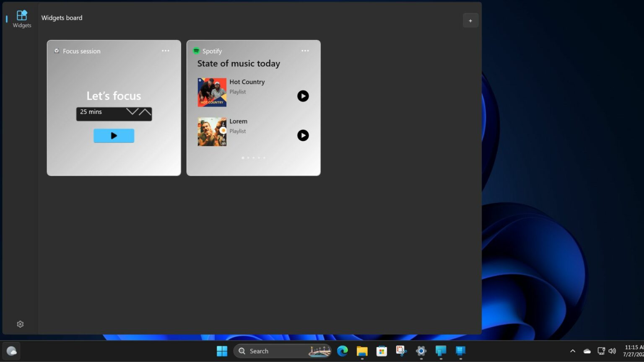Screen dimensions: 644x362
Task: Open the widgets board settings gear
Action: click(x=20, y=324)
